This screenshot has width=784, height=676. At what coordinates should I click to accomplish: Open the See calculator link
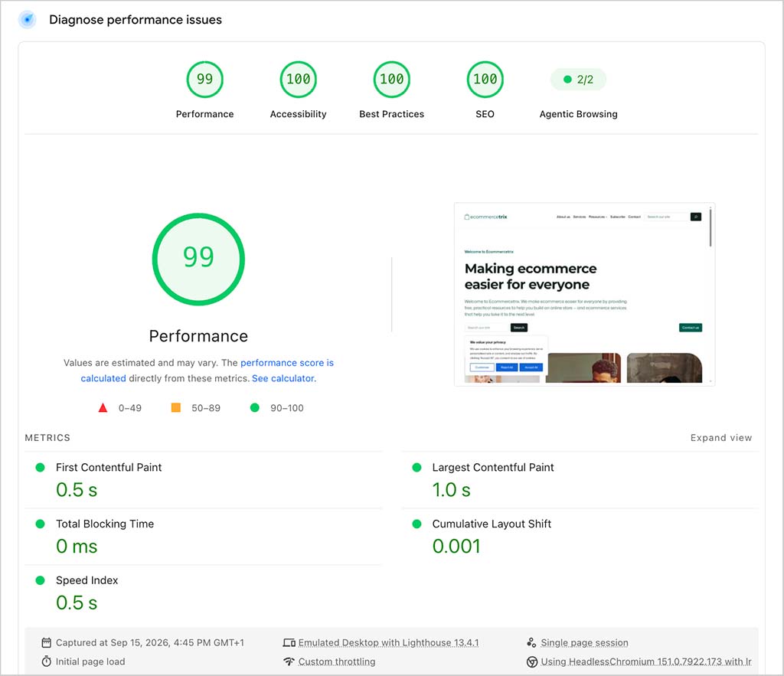pyautogui.click(x=283, y=378)
